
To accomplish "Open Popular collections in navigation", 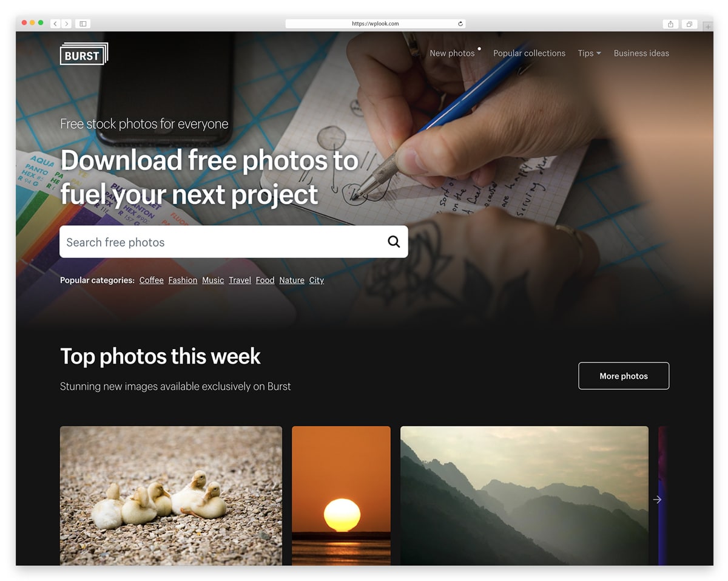I will point(529,53).
